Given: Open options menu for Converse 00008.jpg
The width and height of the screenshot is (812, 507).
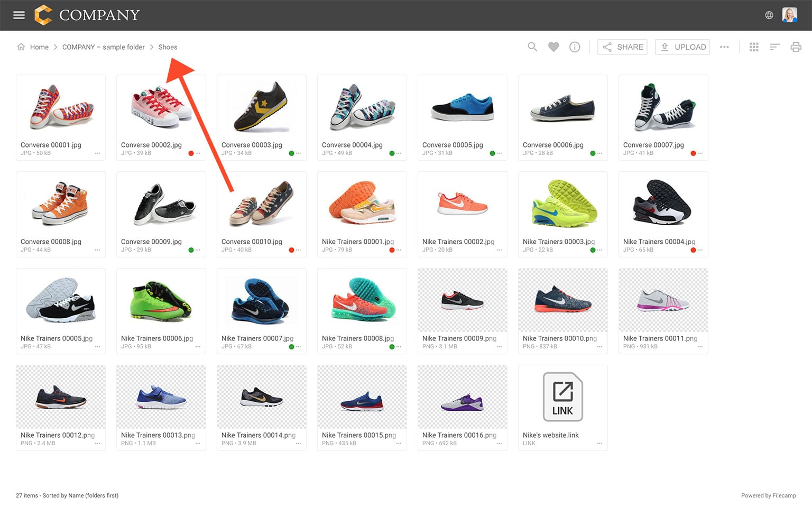Looking at the screenshot, I should tap(97, 250).
